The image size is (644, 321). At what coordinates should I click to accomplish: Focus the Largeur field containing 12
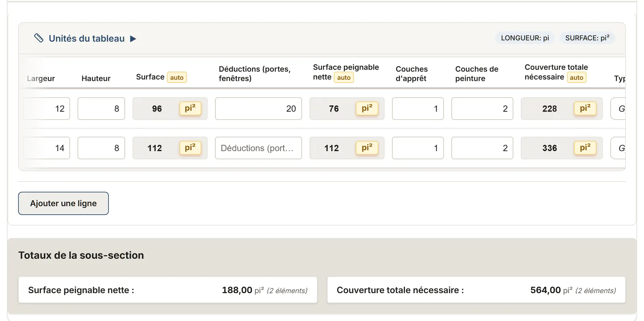click(x=47, y=109)
